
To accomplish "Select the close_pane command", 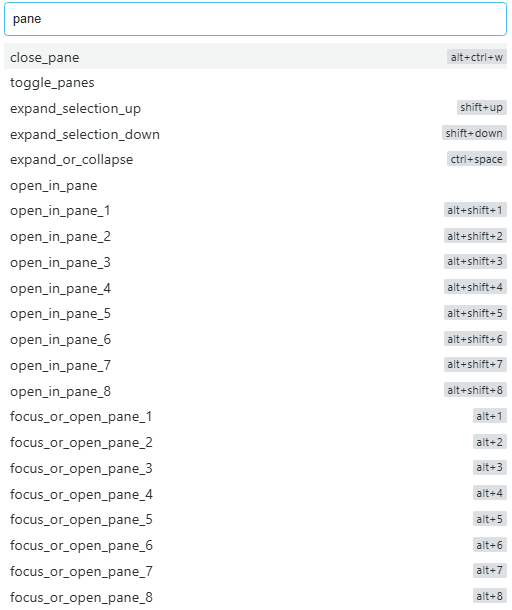I will coord(255,57).
